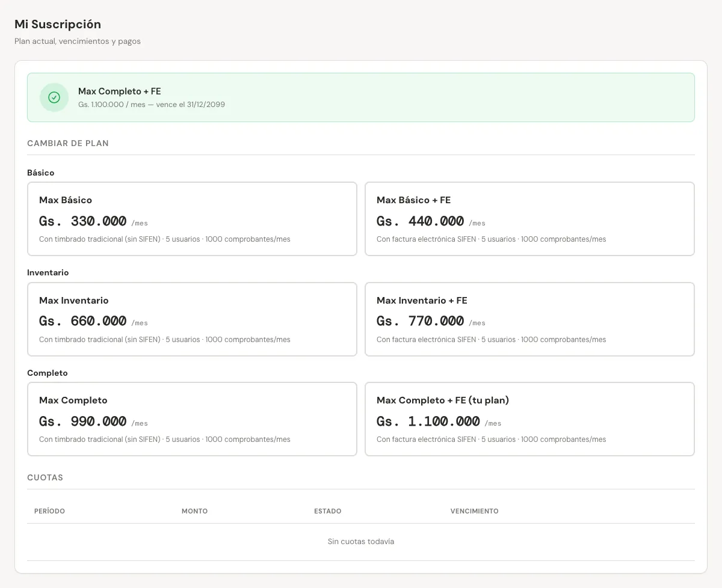Click the 'Completo' group label
This screenshot has width=722, height=588.
[48, 373]
